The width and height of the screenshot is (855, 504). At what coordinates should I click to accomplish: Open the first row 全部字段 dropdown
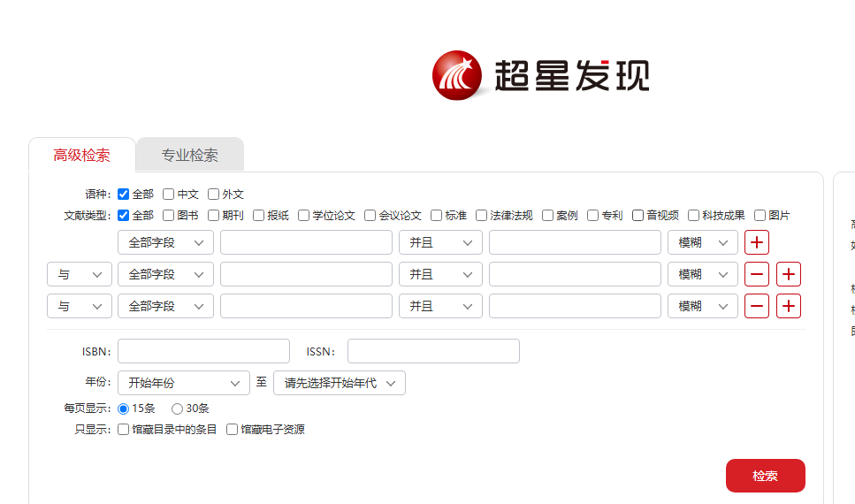[x=165, y=242]
